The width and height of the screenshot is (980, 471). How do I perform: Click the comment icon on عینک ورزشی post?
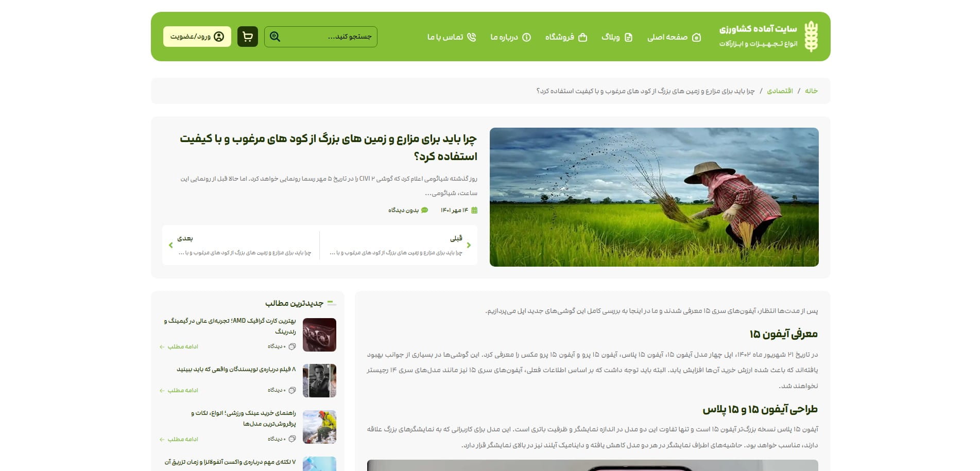click(292, 439)
